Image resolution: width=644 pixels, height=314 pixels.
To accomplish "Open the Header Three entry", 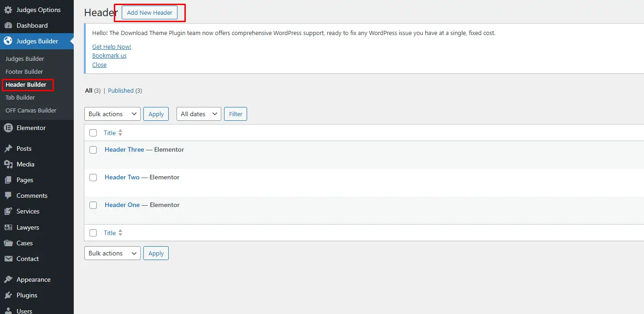I will [124, 149].
